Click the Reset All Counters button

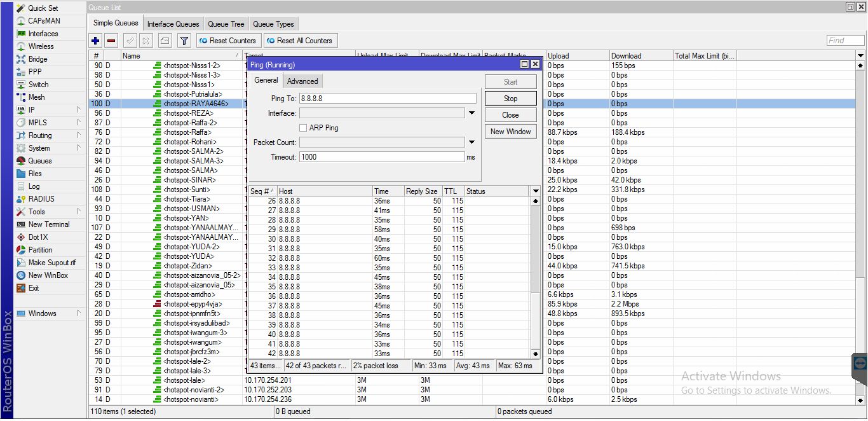300,41
